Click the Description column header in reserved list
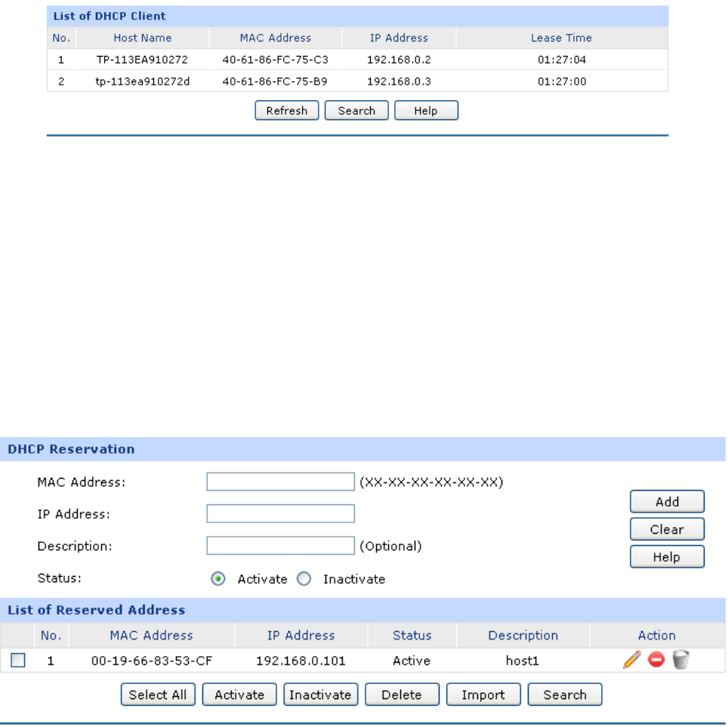The image size is (728, 727). 523,636
